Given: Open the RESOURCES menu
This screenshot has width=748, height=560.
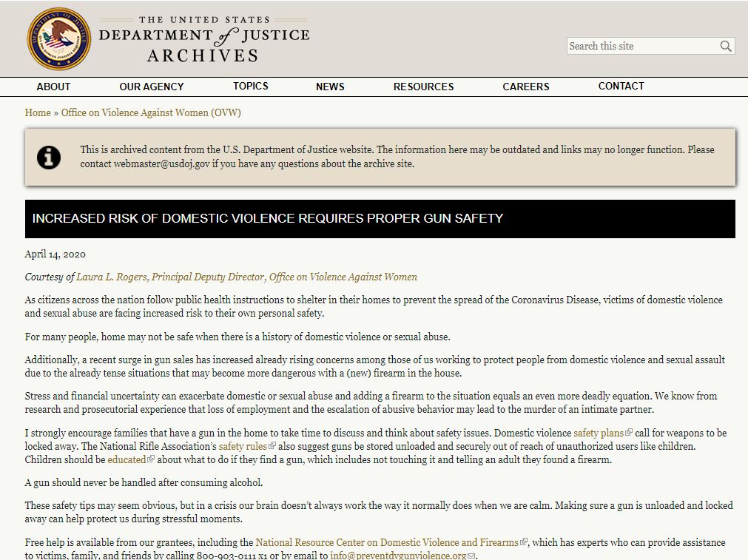Looking at the screenshot, I should [x=424, y=87].
